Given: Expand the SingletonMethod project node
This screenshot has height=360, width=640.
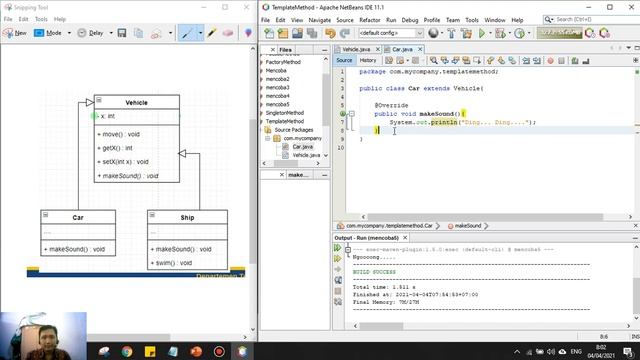Looking at the screenshot, I should pyautogui.click(x=262, y=113).
